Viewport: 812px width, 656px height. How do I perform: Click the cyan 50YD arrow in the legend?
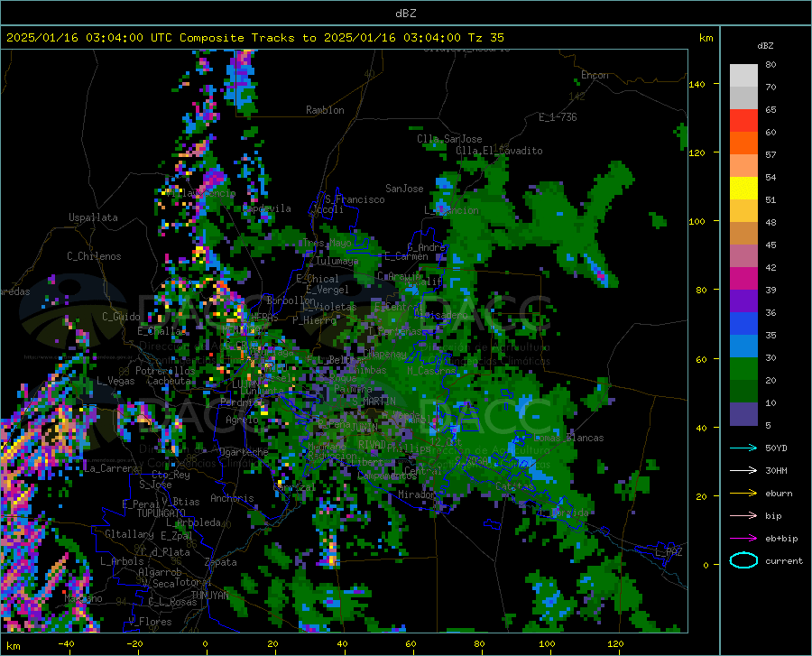(743, 448)
